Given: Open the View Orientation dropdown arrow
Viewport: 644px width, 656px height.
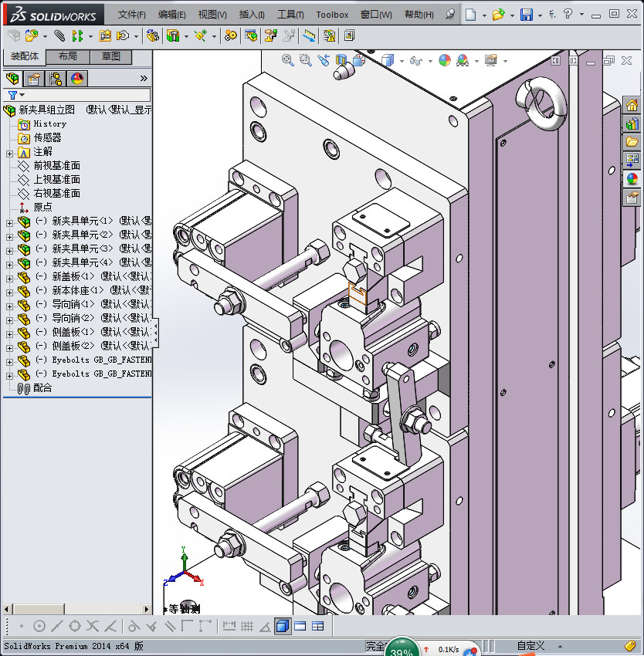Looking at the screenshot, I should coord(402,61).
